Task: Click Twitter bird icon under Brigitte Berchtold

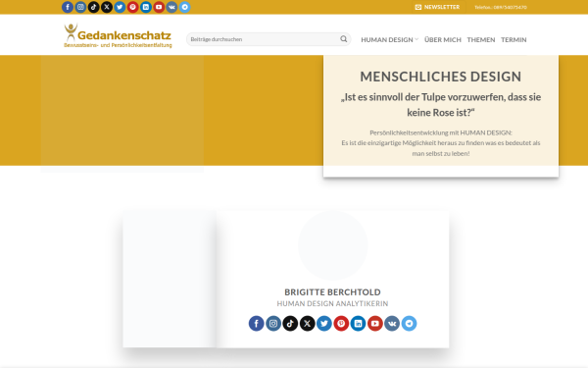Action: coord(324,323)
